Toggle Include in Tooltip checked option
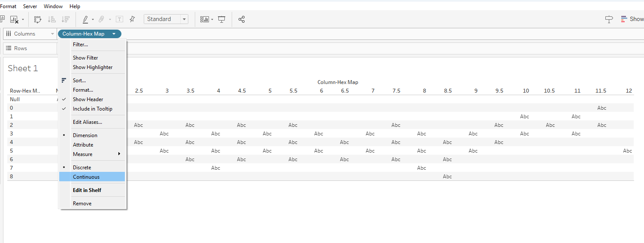 [x=92, y=109]
